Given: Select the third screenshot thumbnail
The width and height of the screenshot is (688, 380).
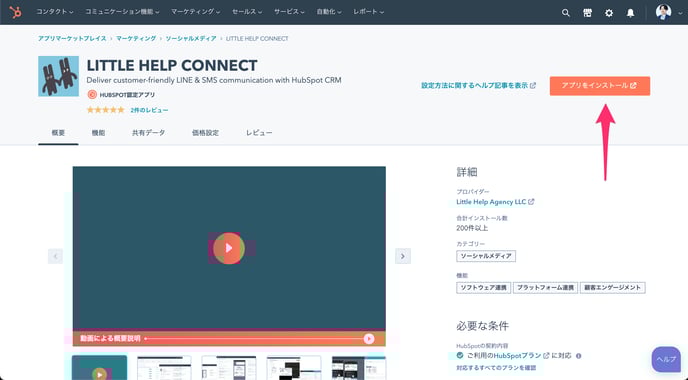Looking at the screenshot, I should [x=229, y=368].
